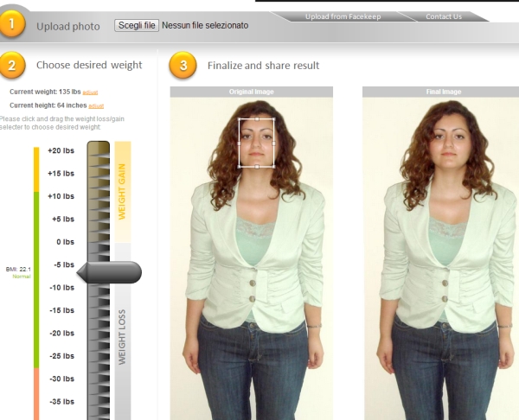Click the +20 lbs mark on scale
The image size is (519, 420).
(x=61, y=151)
